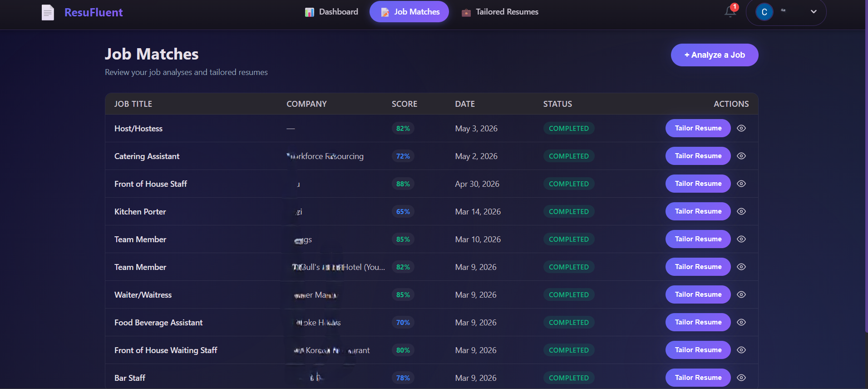Click the Food Beverage Assistant job title
Viewport: 868px width, 389px height.
(x=158, y=323)
